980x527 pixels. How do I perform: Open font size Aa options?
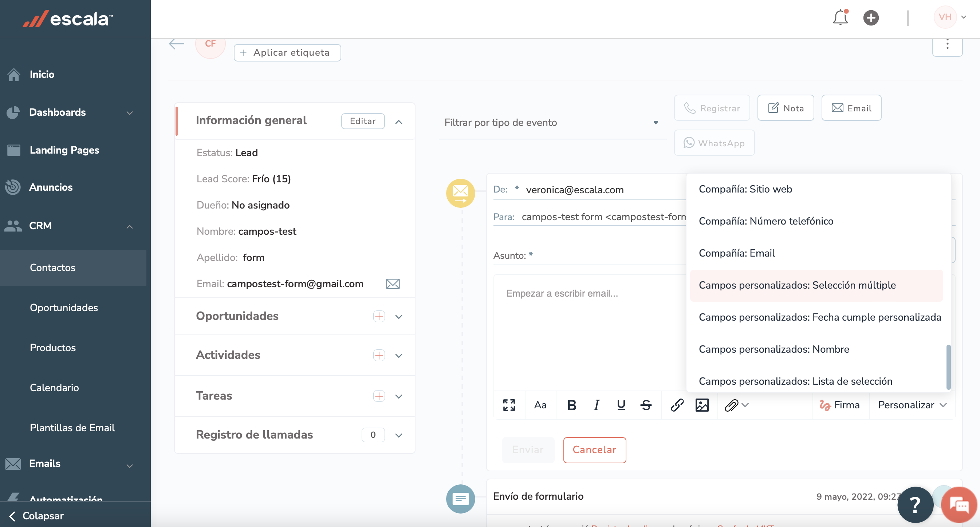pos(540,405)
